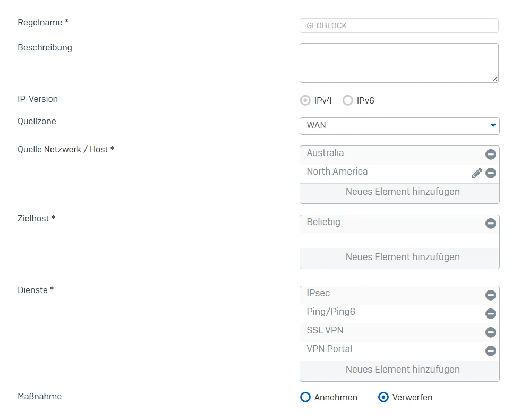Select Verwerfen as Maßnahme
This screenshot has width=512, height=420.
click(x=383, y=397)
